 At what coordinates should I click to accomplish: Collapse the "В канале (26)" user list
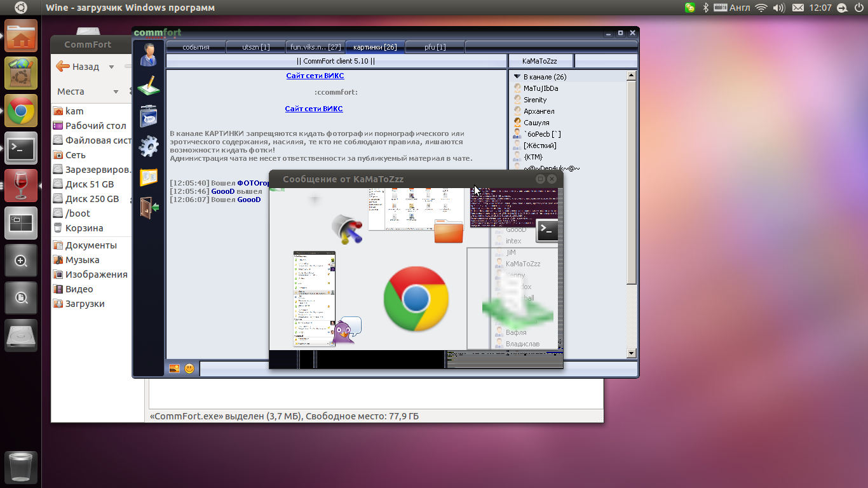(x=517, y=77)
